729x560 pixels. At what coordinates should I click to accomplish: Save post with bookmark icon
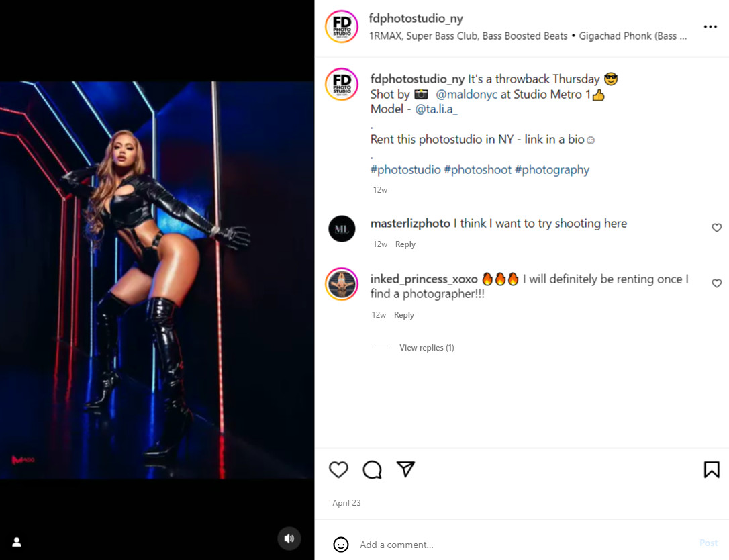pyautogui.click(x=712, y=469)
